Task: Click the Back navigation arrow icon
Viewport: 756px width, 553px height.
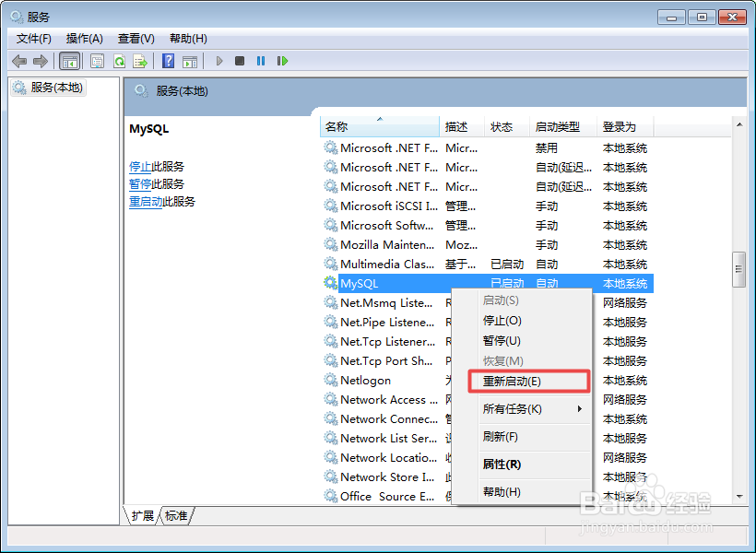Action: click(19, 61)
